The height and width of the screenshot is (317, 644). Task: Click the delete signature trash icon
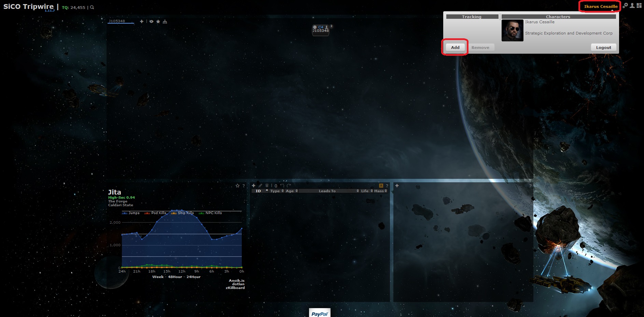click(267, 186)
